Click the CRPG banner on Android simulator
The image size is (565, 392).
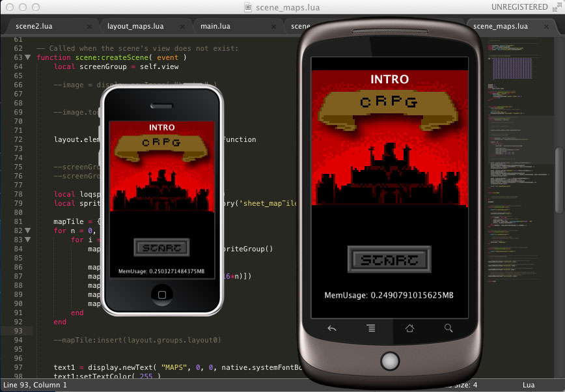click(389, 110)
